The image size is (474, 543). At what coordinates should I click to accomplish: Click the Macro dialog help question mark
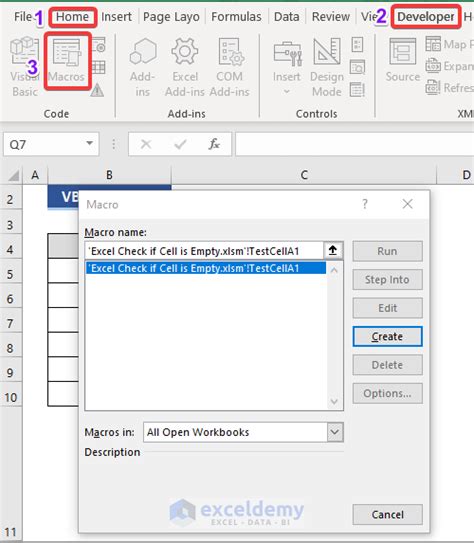[365, 204]
